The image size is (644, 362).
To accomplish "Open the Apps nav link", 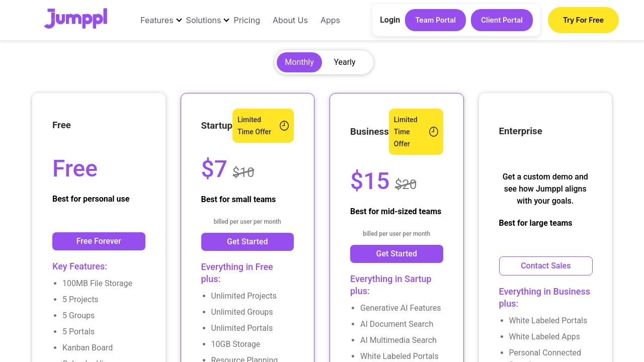I will tap(330, 20).
